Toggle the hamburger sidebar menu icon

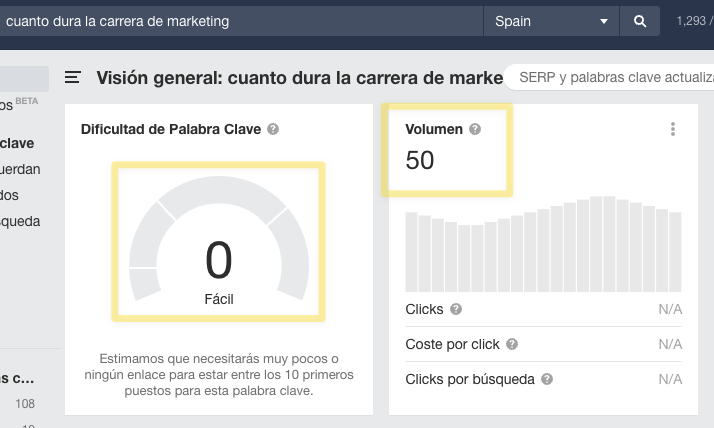73,78
